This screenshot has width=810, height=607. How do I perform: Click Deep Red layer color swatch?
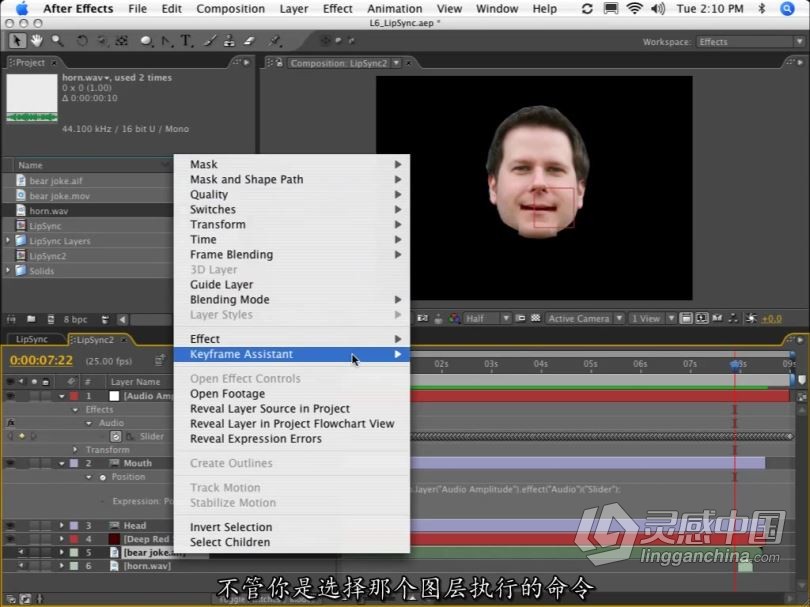point(114,539)
